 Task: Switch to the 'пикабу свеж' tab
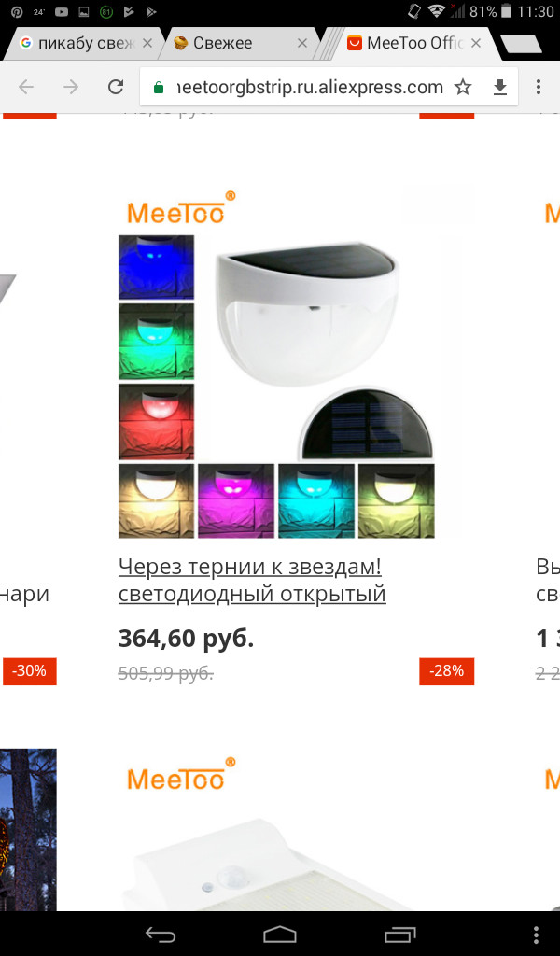point(78,43)
